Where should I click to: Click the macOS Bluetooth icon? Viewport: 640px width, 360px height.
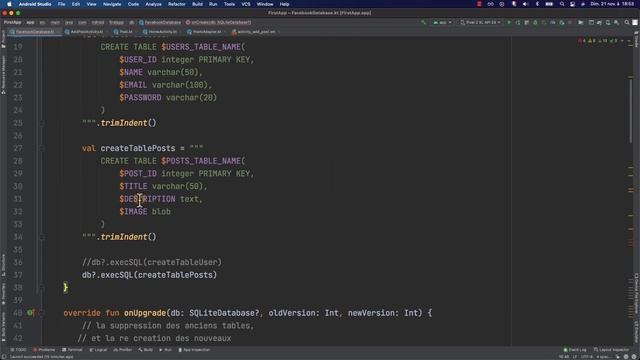pyautogui.click(x=537, y=4)
